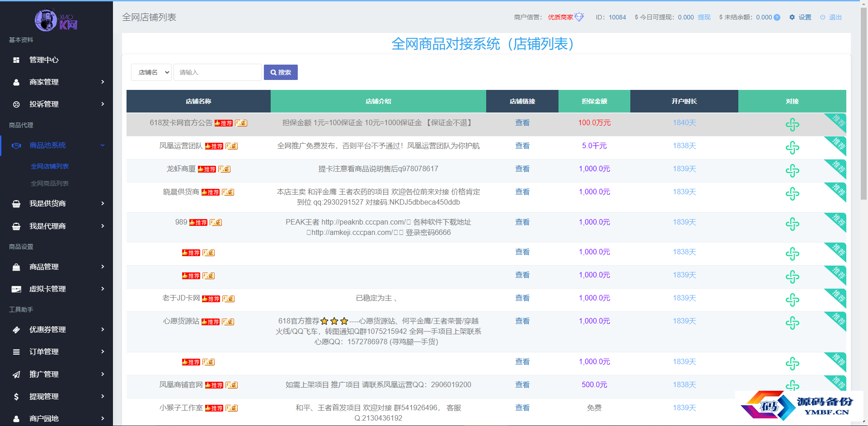Click the connect icon for 618发卡网官方公告
Screen dimensions: 868x426
pyautogui.click(x=792, y=125)
